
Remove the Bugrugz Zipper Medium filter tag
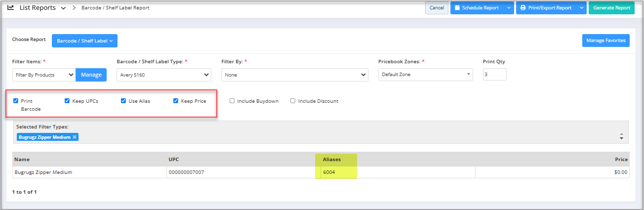[75, 137]
